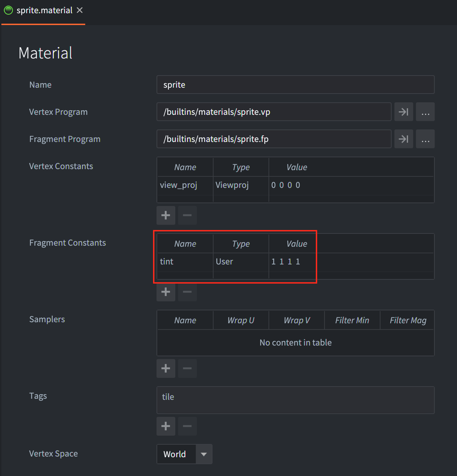Add a new Sampler with plus button
This screenshot has height=476, width=457.
(x=166, y=368)
